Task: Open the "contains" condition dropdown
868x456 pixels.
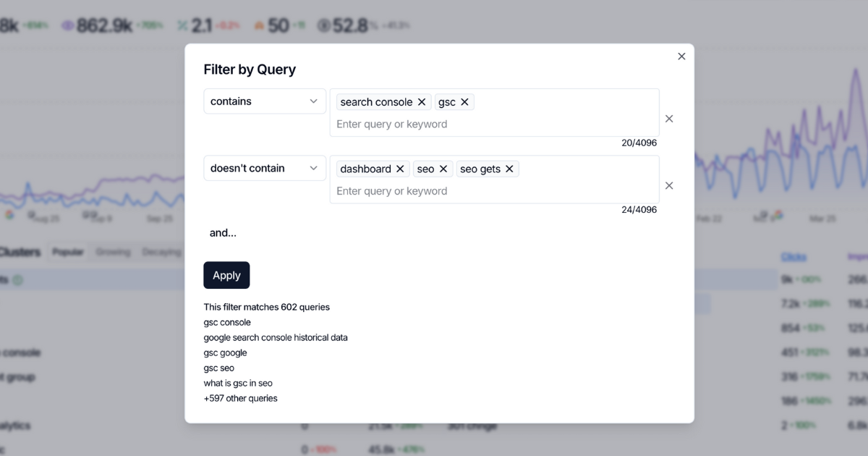Action: [264, 101]
